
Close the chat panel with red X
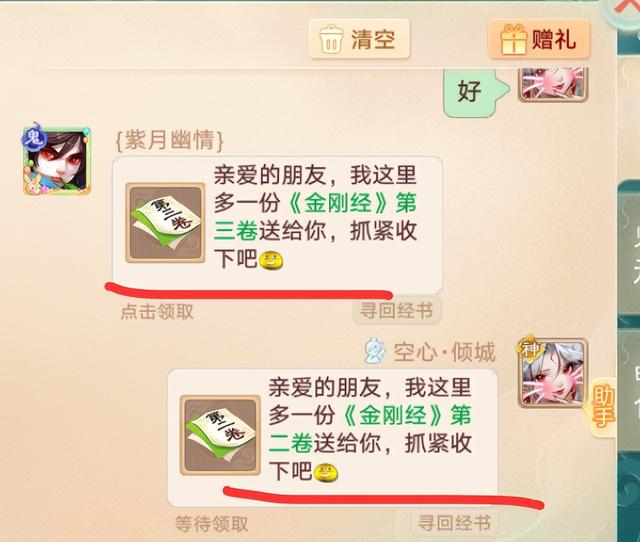coord(626,8)
